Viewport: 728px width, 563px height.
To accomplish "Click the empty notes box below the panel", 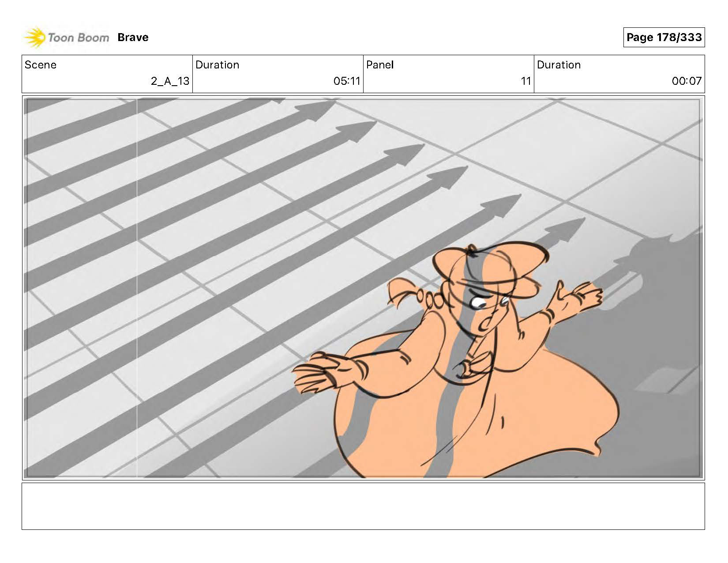I will pyautogui.click(x=363, y=506).
